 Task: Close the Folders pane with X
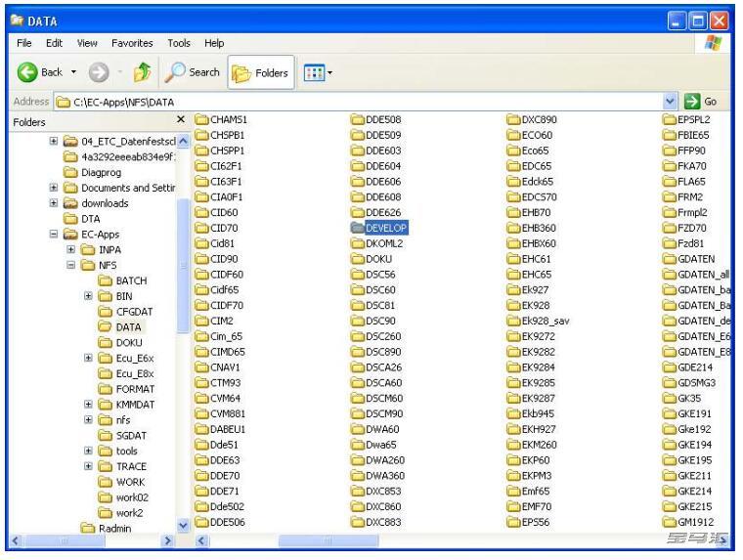click(x=181, y=119)
